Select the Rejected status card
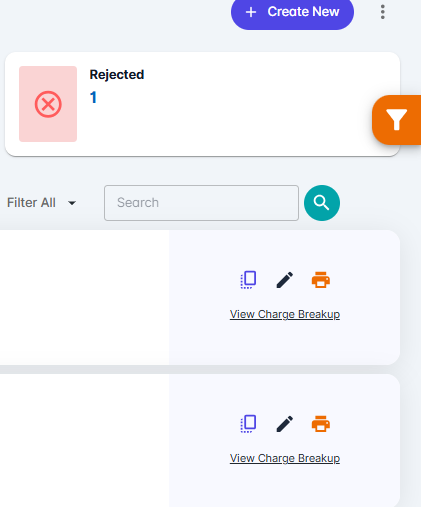 tap(202, 104)
